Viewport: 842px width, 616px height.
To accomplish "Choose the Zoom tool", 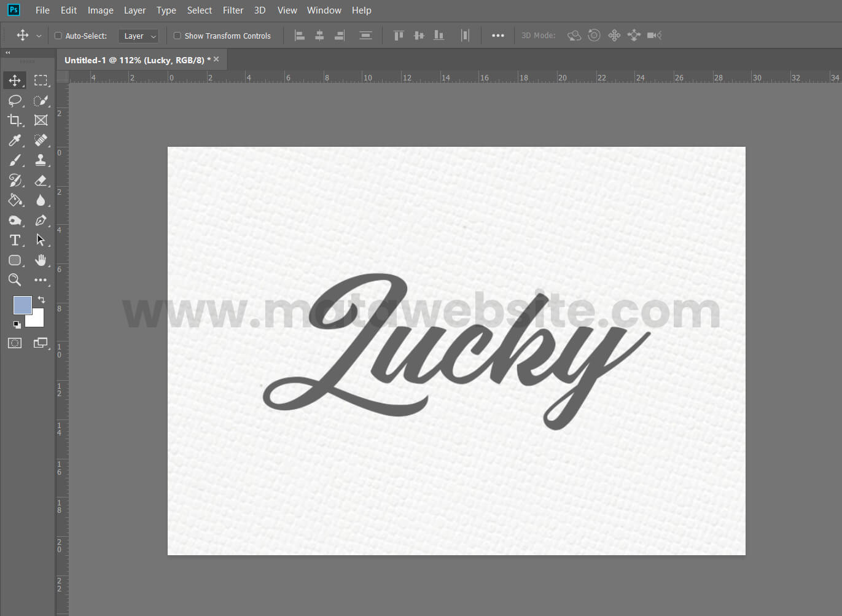I will tap(15, 280).
